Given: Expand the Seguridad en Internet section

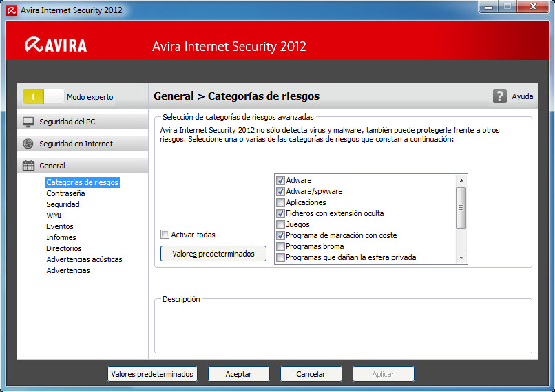Looking at the screenshot, I should point(83,144).
